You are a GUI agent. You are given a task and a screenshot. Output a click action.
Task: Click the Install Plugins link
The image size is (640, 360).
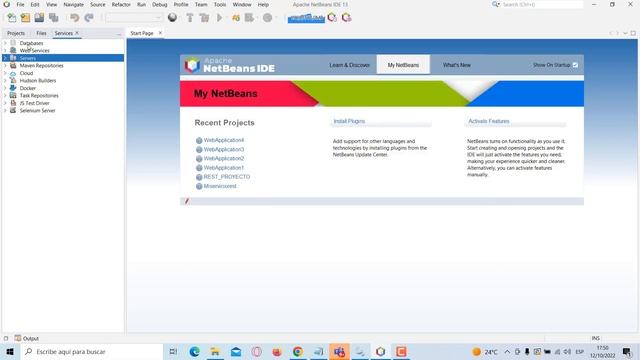[349, 121]
